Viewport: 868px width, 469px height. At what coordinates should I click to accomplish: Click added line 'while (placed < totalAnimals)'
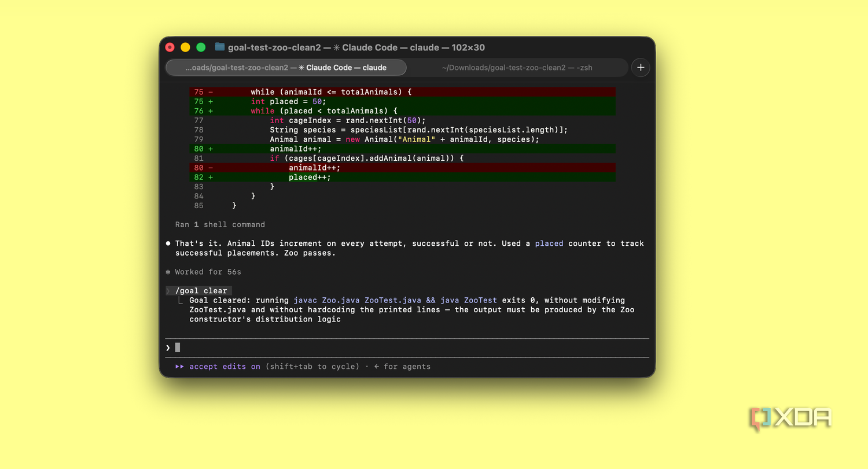pyautogui.click(x=402, y=111)
